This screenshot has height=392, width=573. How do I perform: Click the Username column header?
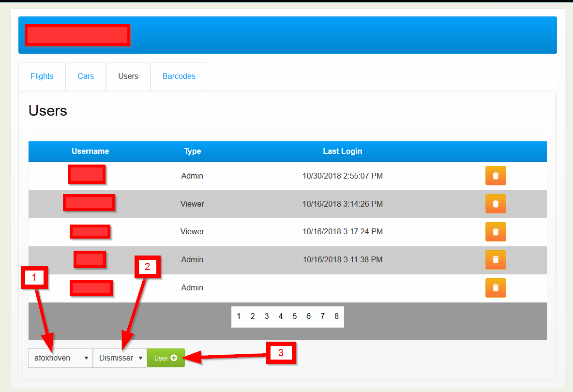90,151
